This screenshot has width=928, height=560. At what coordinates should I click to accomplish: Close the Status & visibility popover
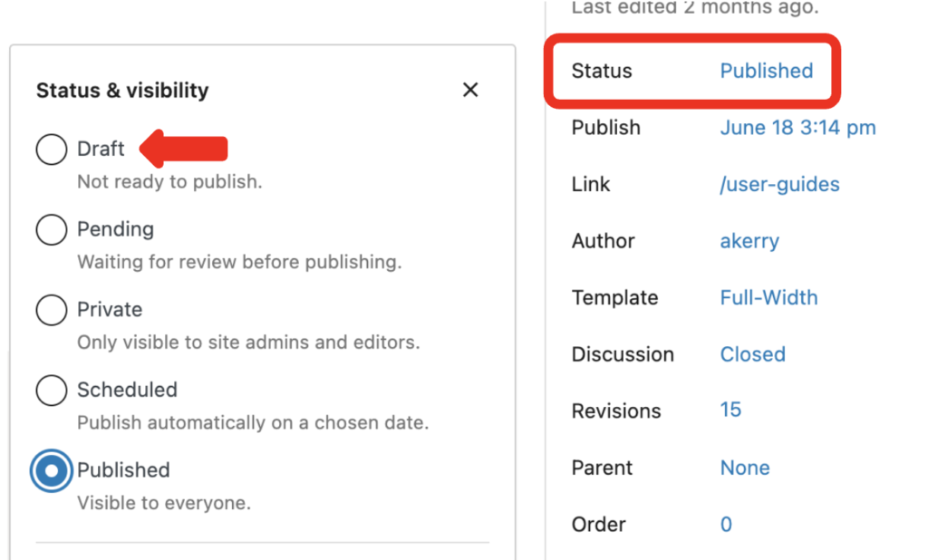(x=469, y=90)
